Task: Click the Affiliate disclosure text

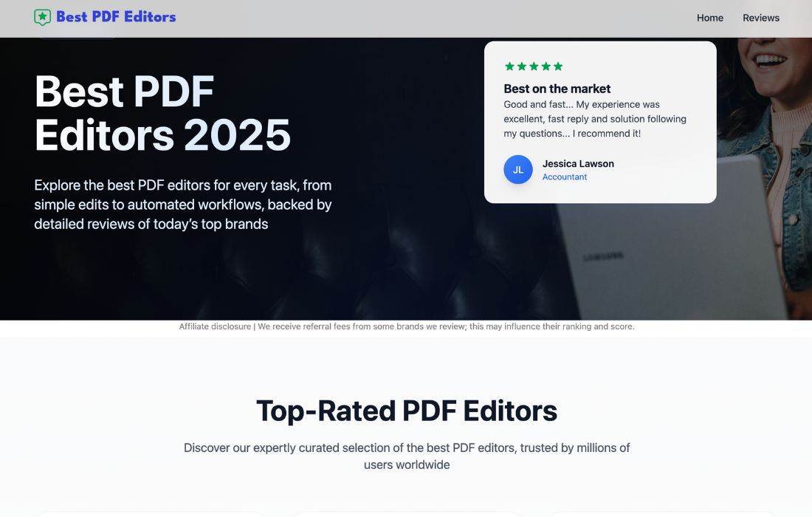Action: (215, 326)
